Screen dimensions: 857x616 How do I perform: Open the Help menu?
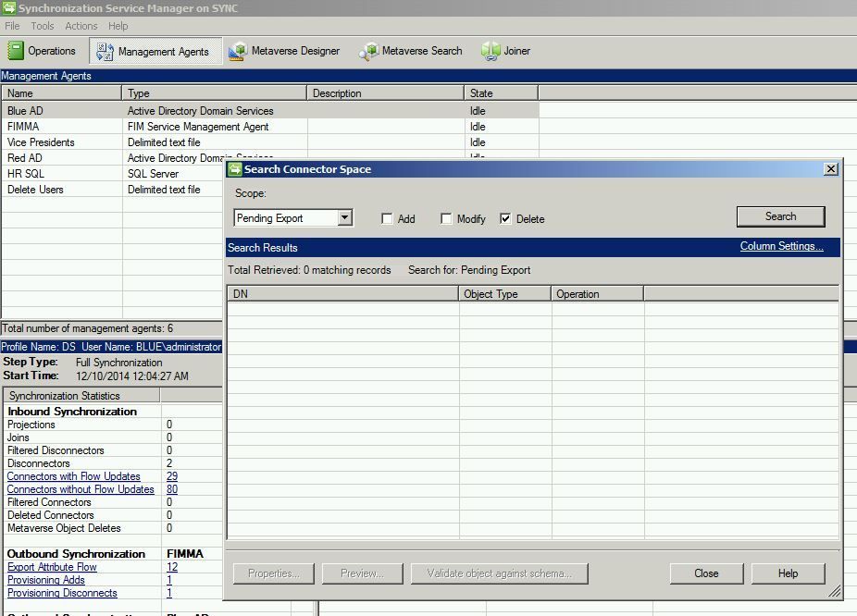(x=118, y=26)
